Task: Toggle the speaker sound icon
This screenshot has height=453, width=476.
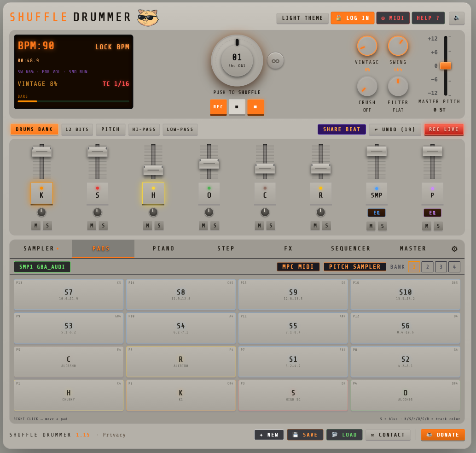Action: [457, 18]
